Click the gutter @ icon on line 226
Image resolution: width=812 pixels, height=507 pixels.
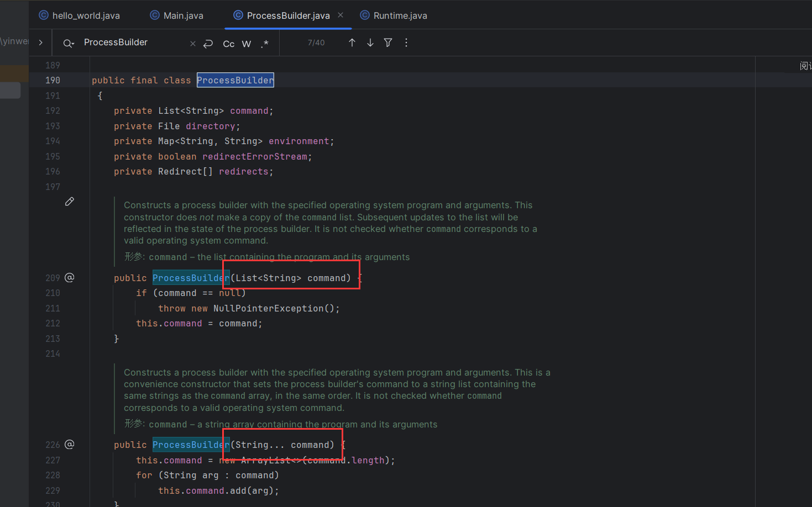coord(70,444)
